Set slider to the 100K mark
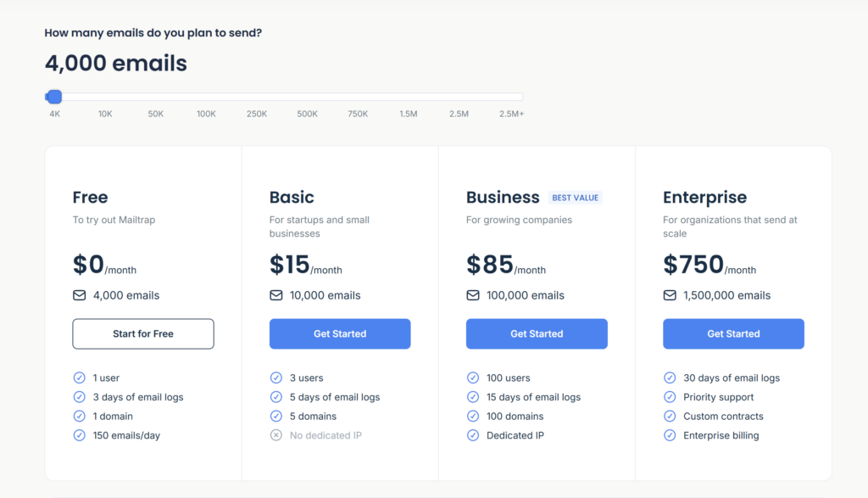Image resolution: width=868 pixels, height=498 pixels. coord(206,97)
